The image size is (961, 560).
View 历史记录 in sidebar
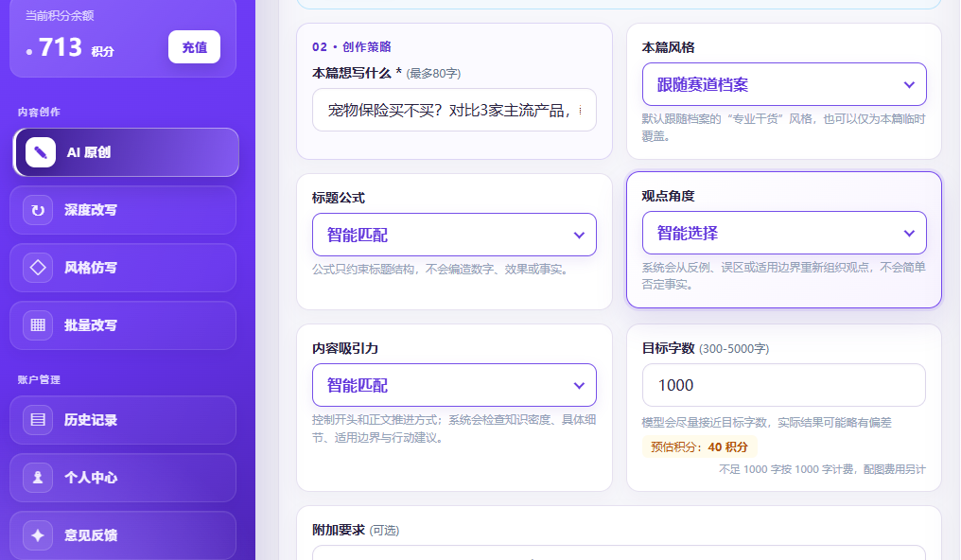pos(123,420)
